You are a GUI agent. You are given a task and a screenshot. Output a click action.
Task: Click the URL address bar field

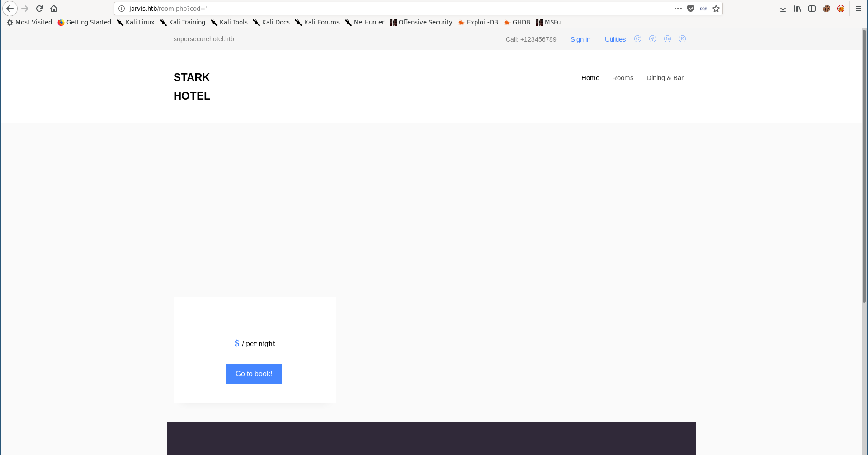click(407, 9)
